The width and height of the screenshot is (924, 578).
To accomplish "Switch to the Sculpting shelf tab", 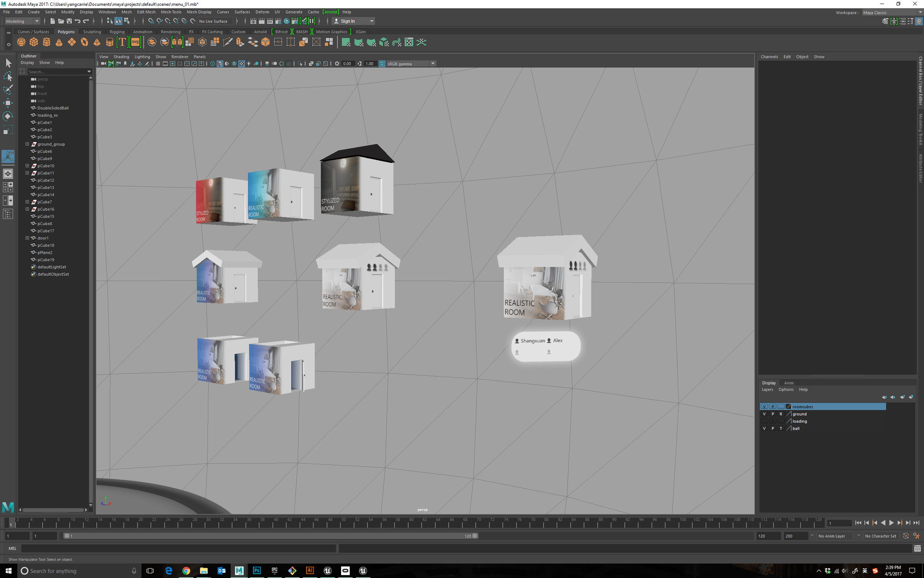I will coord(92,32).
